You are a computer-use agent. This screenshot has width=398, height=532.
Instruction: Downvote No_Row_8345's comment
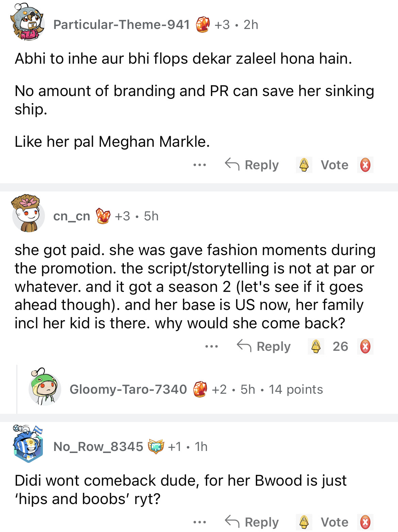coord(365,522)
